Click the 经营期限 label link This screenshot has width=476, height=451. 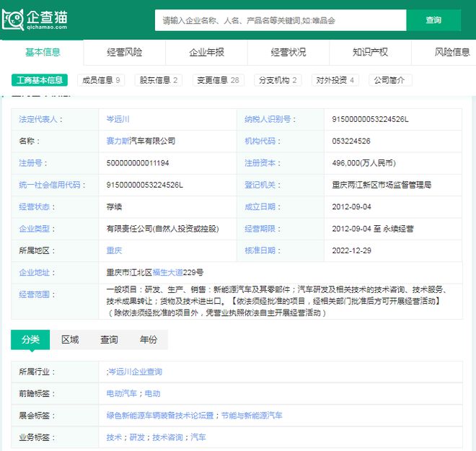[260, 229]
